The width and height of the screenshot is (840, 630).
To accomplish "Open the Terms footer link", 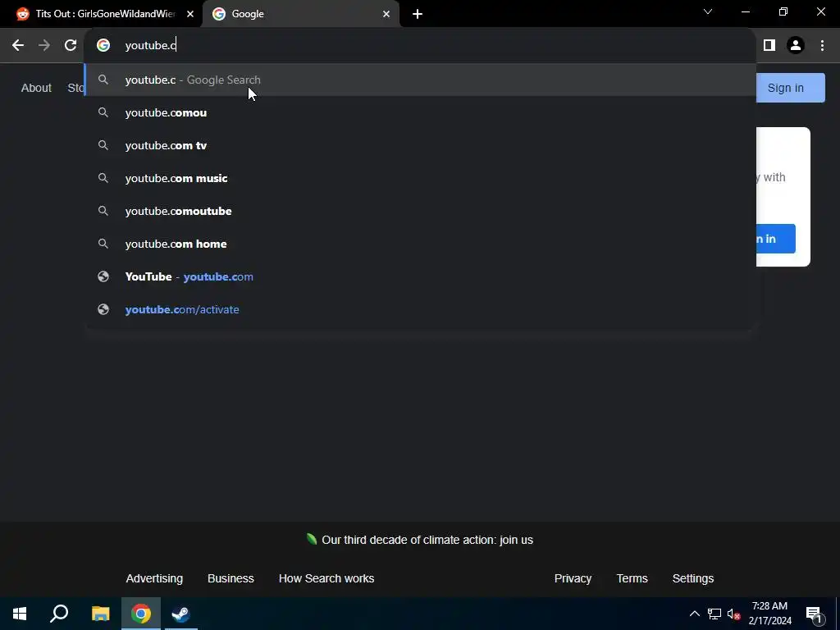I will click(632, 578).
